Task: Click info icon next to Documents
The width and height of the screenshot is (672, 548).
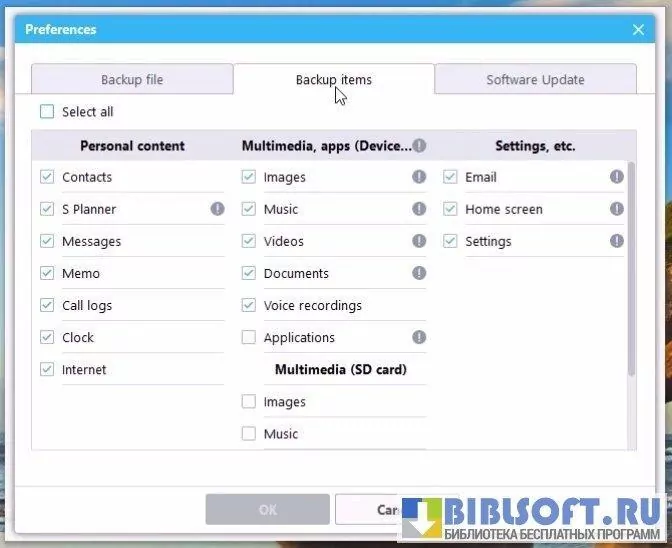Action: pos(419,273)
